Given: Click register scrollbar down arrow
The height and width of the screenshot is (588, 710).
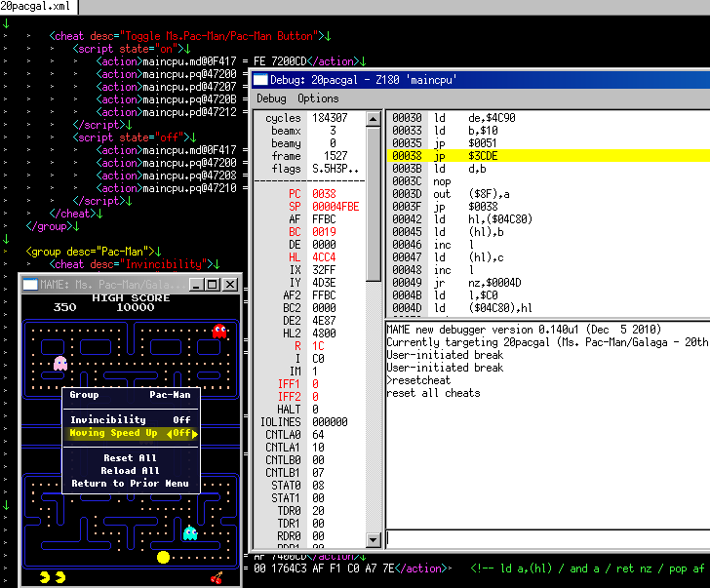Looking at the screenshot, I should click(374, 539).
